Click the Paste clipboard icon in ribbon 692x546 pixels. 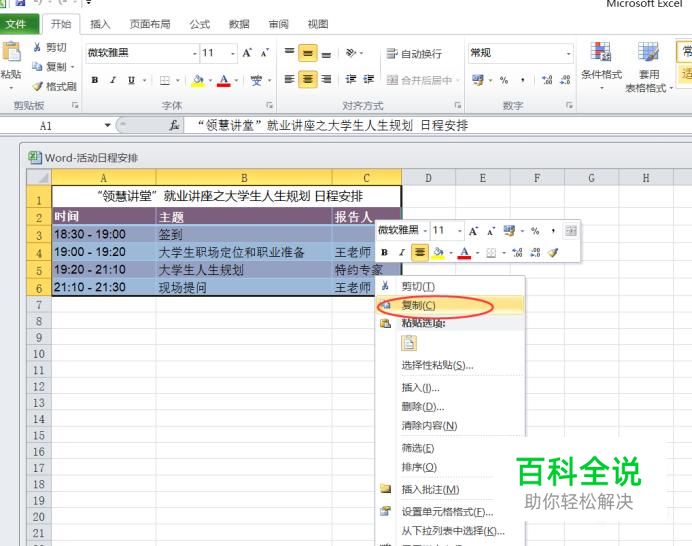click(11, 53)
